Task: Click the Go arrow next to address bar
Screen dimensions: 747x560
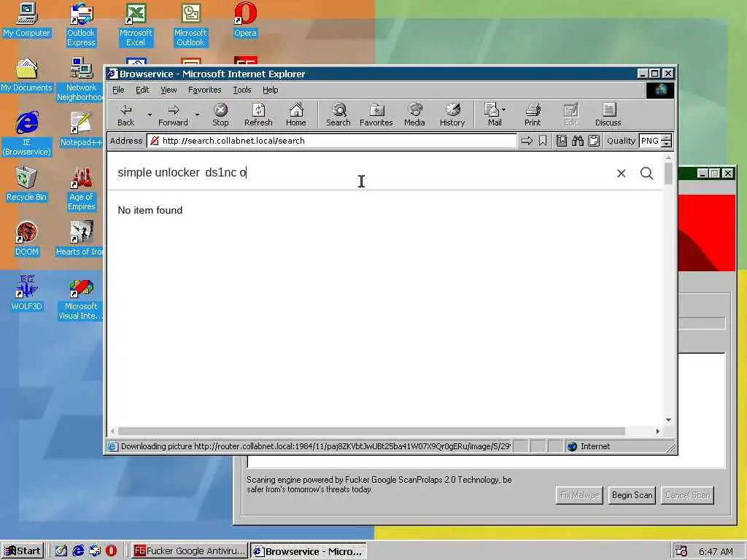Action: pos(527,141)
